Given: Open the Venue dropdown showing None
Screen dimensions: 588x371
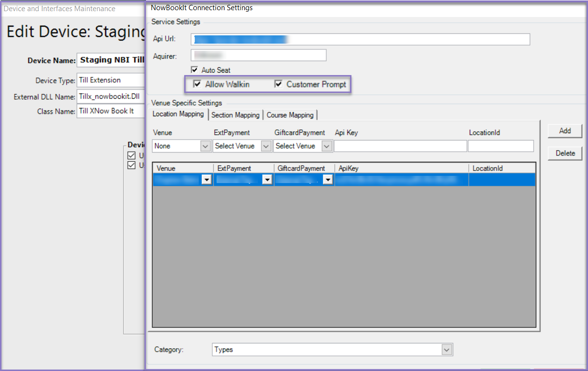Looking at the screenshot, I should [x=181, y=146].
